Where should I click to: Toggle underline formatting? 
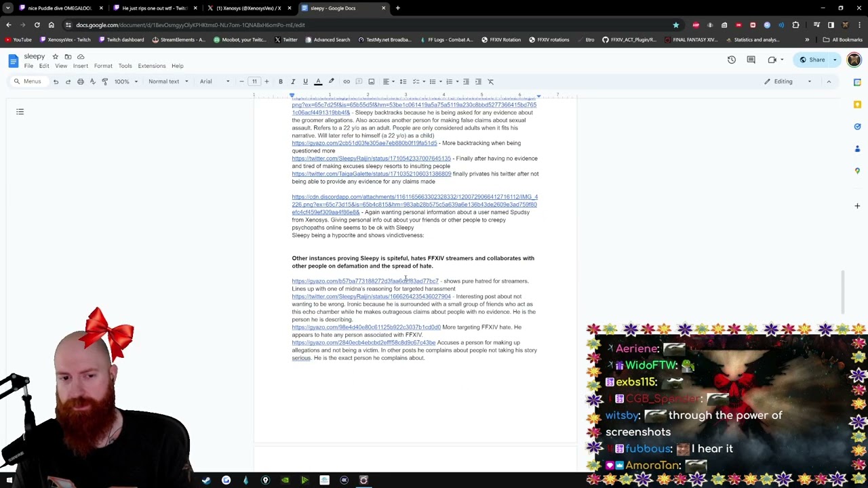(x=305, y=81)
